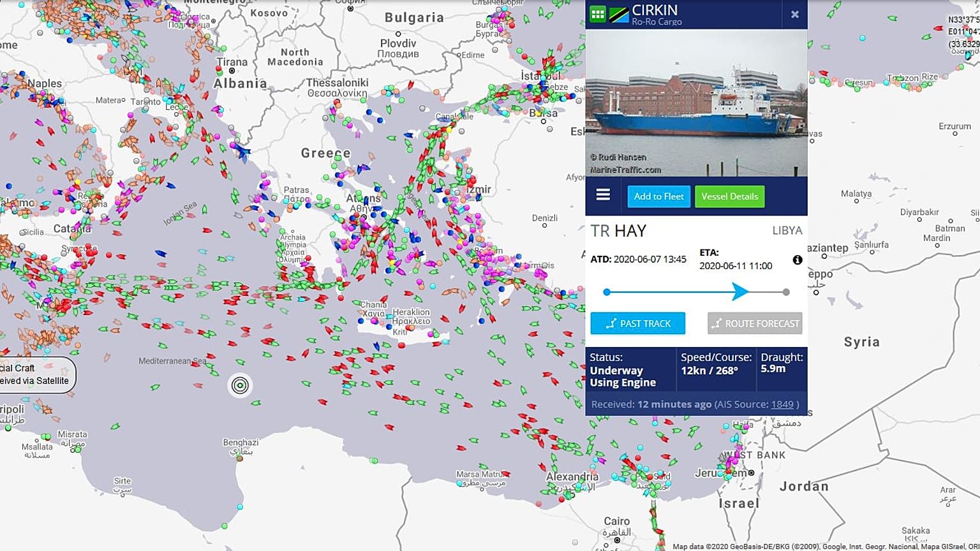Click the Heraklion label on Crete
The height and width of the screenshot is (551, 980).
tap(411, 312)
